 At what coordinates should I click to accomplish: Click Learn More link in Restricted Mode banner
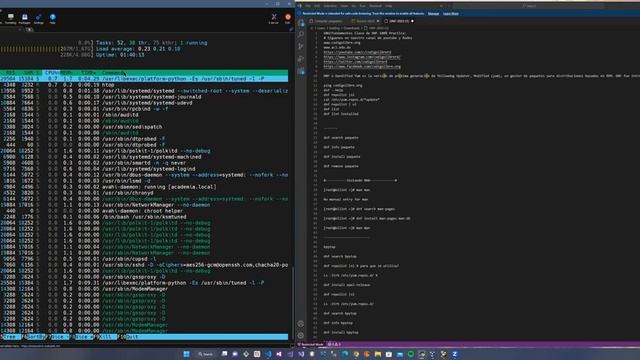click(451, 13)
